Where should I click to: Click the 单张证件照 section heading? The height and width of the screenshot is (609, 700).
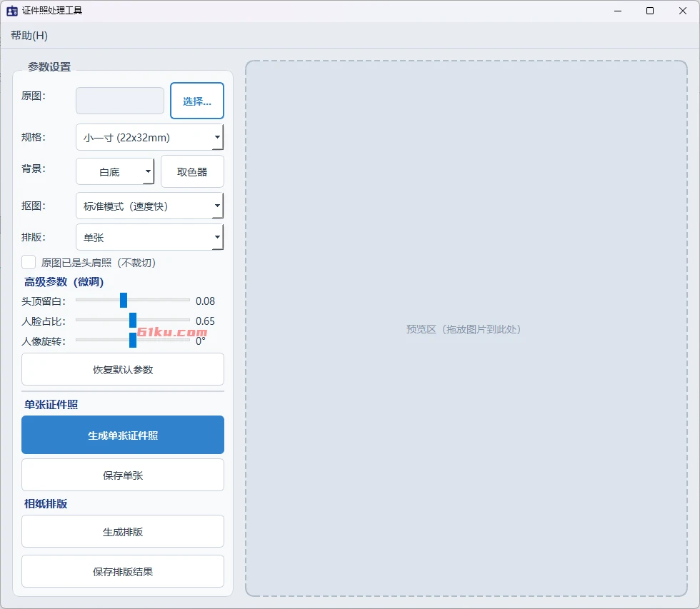(x=51, y=405)
